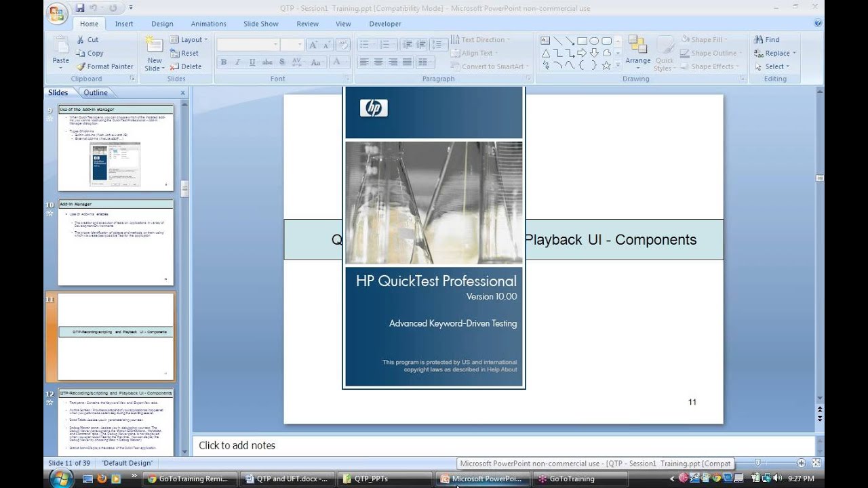Open the Design ribbon tab
Image resolution: width=868 pixels, height=488 pixels.
pyautogui.click(x=162, y=24)
